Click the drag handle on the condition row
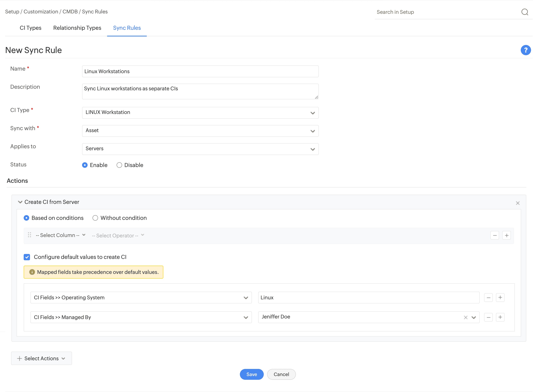This screenshot has height=392, width=533. point(29,235)
